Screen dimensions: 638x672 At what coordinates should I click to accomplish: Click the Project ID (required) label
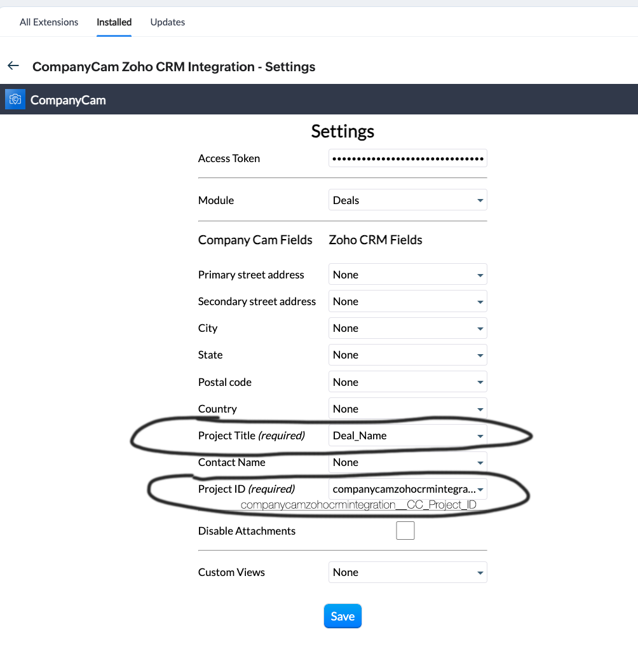tap(247, 489)
